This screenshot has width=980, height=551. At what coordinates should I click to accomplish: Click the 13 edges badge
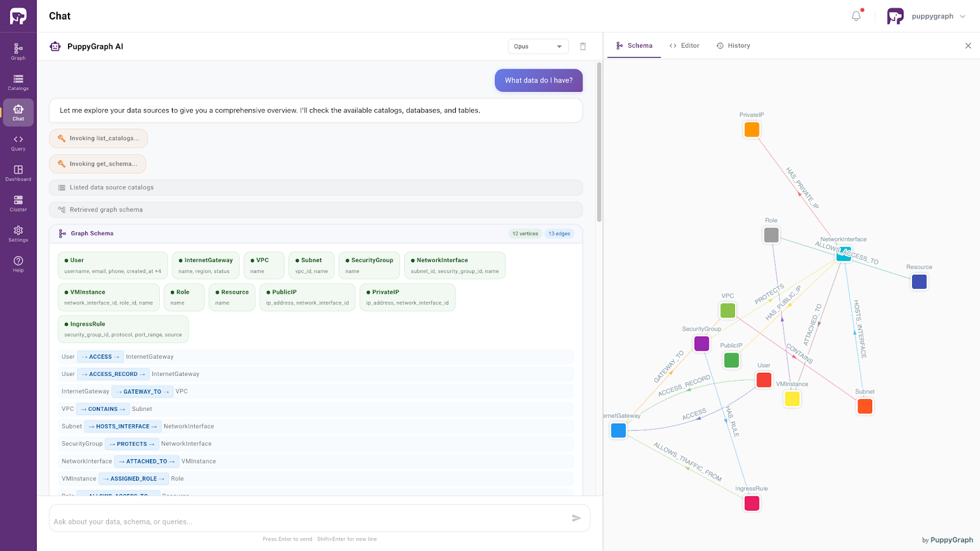tap(559, 234)
